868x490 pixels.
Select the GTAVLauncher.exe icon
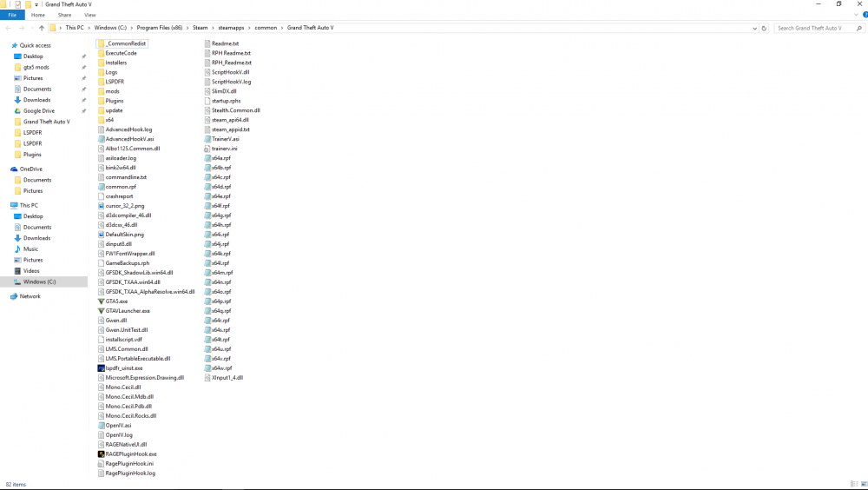tap(101, 311)
